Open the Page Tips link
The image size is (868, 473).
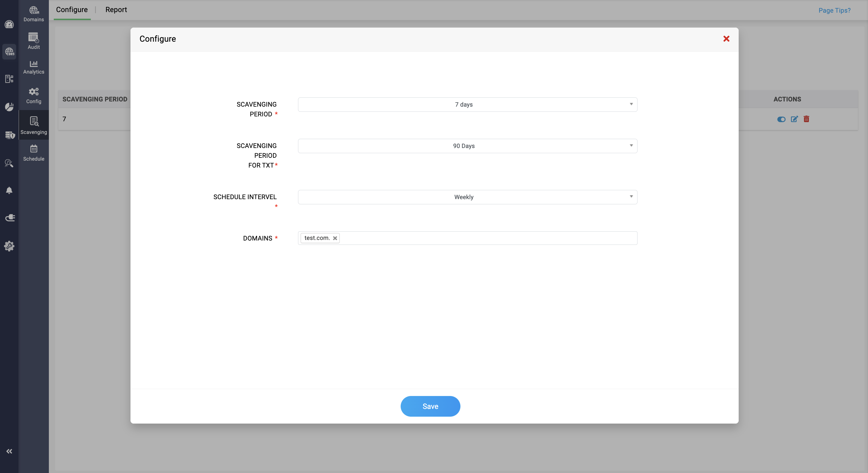(834, 10)
